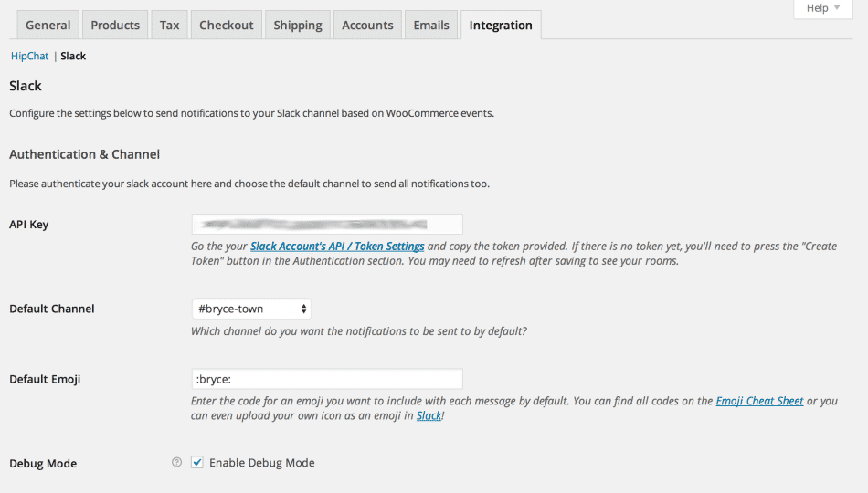The image size is (868, 493).
Task: Click into the API Key field
Action: tap(327, 224)
